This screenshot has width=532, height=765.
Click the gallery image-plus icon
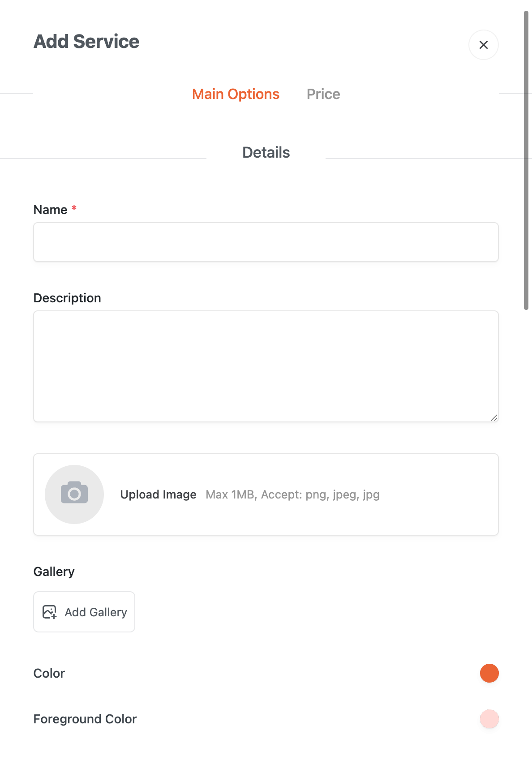pyautogui.click(x=50, y=612)
